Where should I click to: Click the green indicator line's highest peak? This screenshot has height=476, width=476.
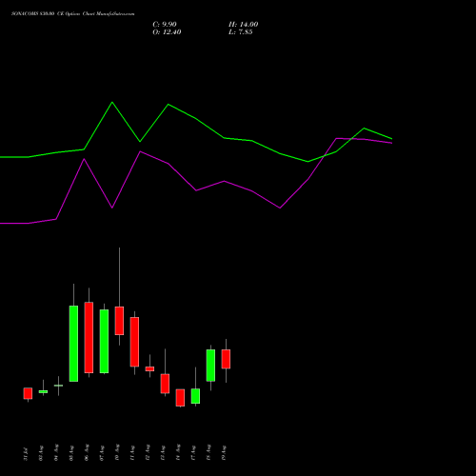click(112, 102)
